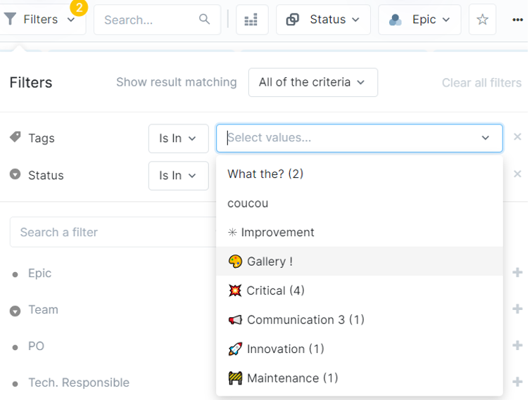Click the star favorite icon
Viewport: 532px width, 400px height.
(x=482, y=20)
